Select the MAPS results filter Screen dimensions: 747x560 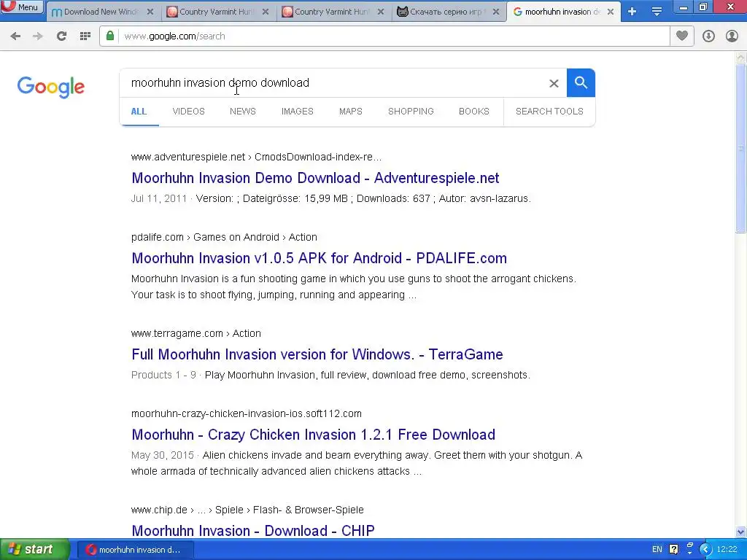coord(351,112)
